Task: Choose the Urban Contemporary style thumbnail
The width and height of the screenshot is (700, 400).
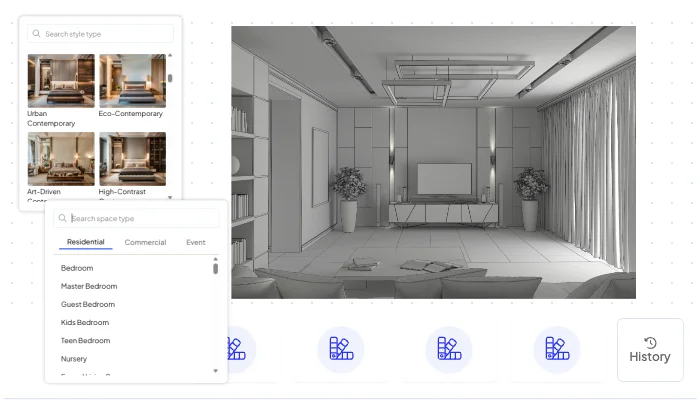Action: tap(61, 81)
